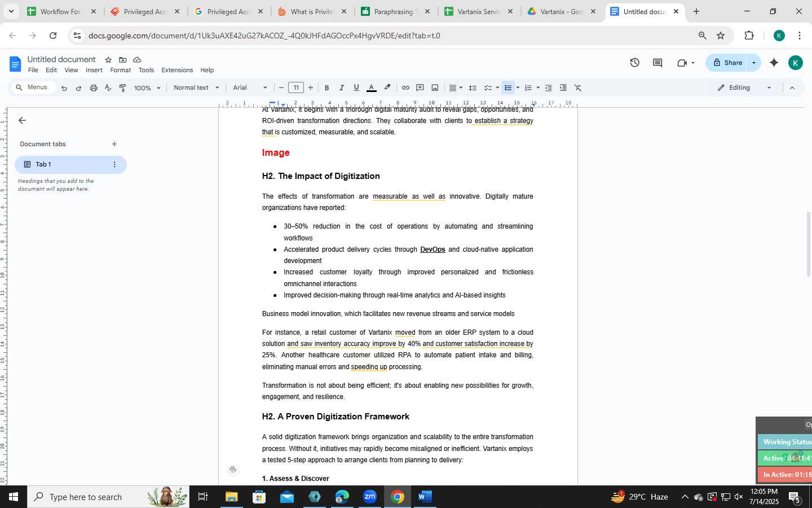The width and height of the screenshot is (812, 508).
Task: Add a comment
Action: pos(420,87)
